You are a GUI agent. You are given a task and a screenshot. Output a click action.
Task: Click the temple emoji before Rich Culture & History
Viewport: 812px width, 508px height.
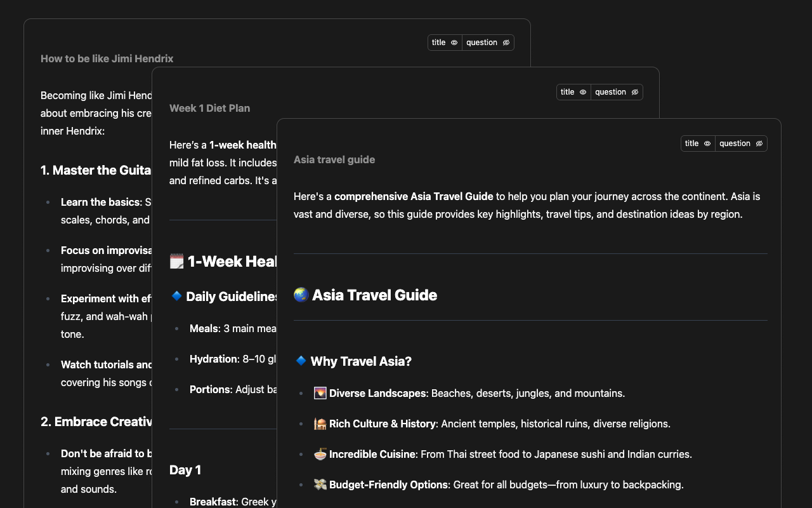pyautogui.click(x=320, y=424)
